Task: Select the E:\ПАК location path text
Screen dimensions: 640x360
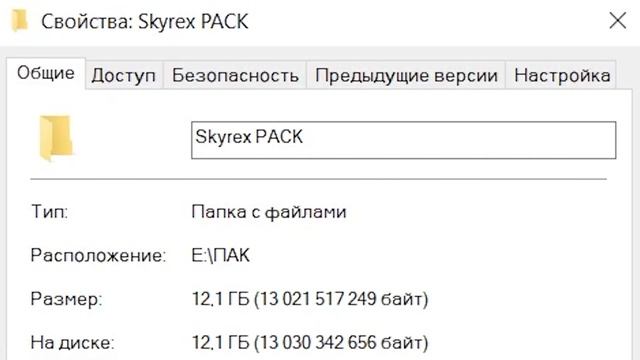Action: click(x=220, y=256)
